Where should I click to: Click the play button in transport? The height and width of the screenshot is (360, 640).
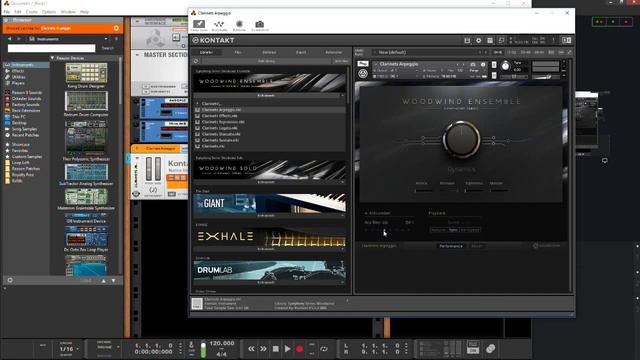pos(288,349)
